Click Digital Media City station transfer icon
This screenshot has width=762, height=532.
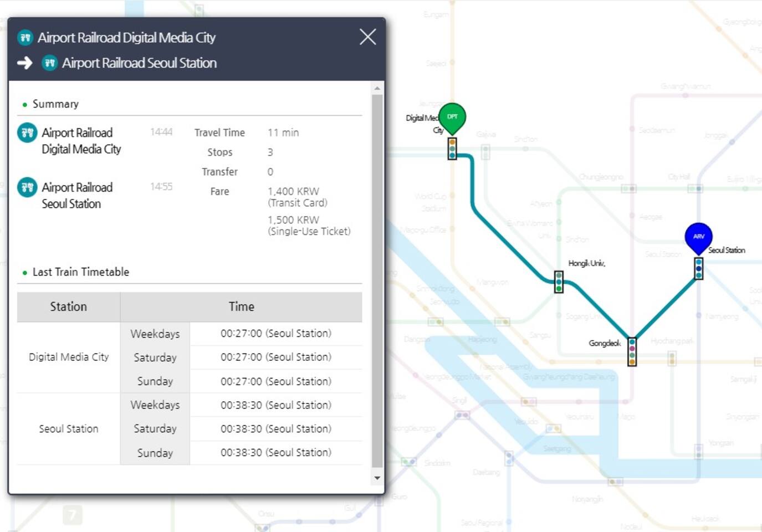pyautogui.click(x=452, y=149)
